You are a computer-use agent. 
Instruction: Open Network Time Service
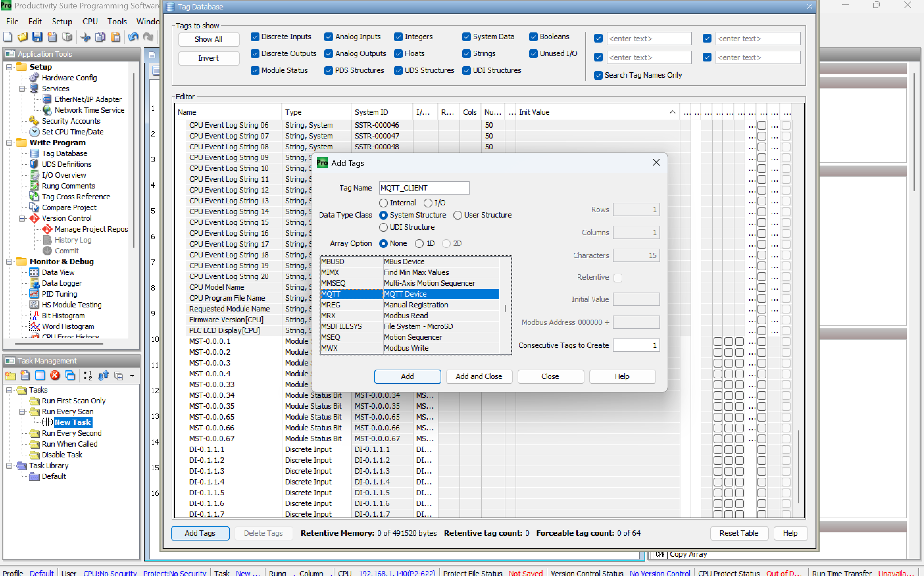click(x=90, y=110)
